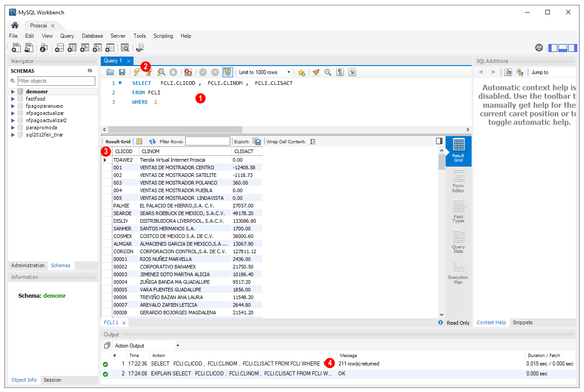This screenshot has width=584, height=392.
Task: Click the Filter objects search field
Action: (x=56, y=81)
